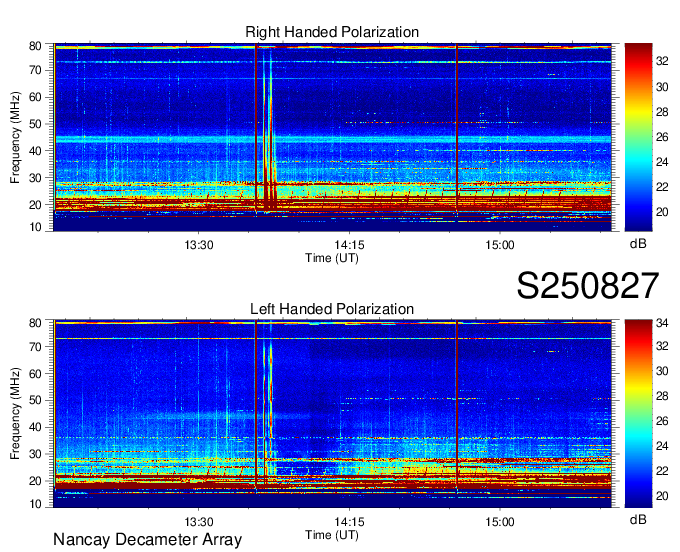Click the 13:30 tick label on the bottom plot
Image resolution: width=680 pixels, height=552 pixels.
[x=199, y=522]
